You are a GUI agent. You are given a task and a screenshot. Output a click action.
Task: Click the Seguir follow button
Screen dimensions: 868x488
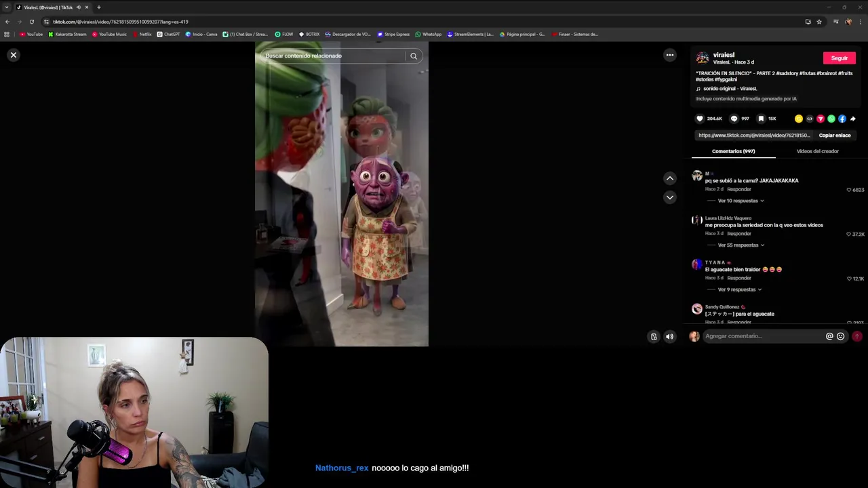click(840, 58)
